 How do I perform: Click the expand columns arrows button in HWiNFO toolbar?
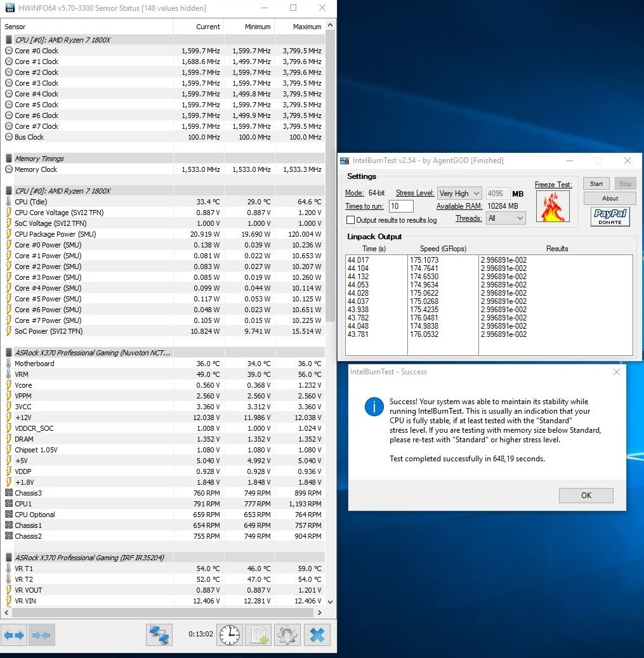tap(14, 635)
